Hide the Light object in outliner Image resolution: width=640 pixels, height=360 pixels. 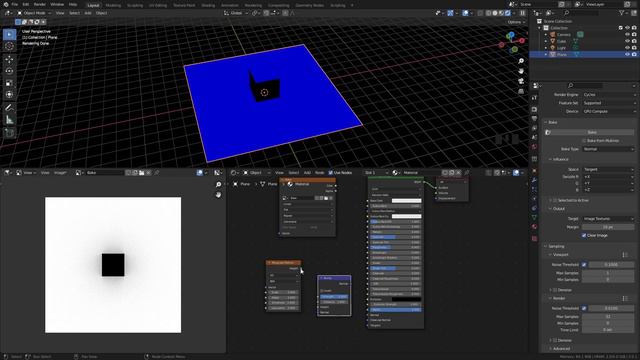[627, 48]
